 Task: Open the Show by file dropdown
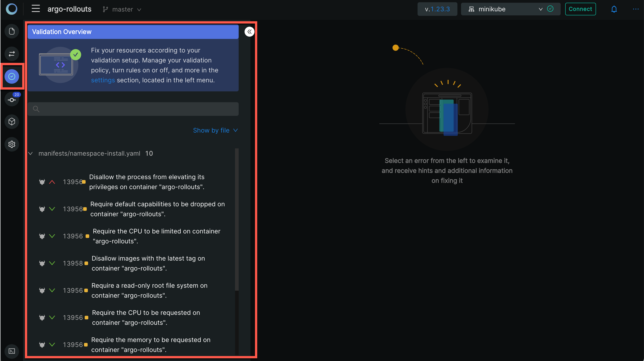point(215,130)
